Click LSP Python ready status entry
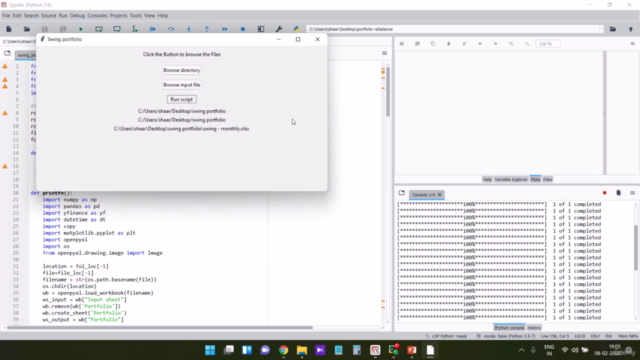The width and height of the screenshot is (640, 360). [x=446, y=336]
